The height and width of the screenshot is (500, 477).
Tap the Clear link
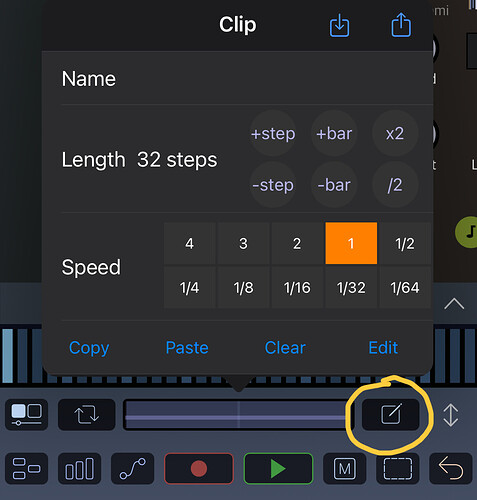[x=285, y=348]
